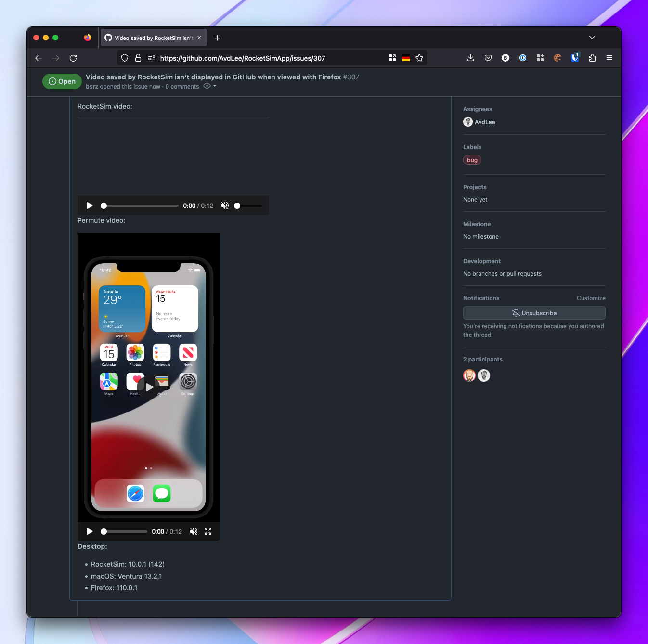Click the Unsubscribe button

tap(534, 313)
